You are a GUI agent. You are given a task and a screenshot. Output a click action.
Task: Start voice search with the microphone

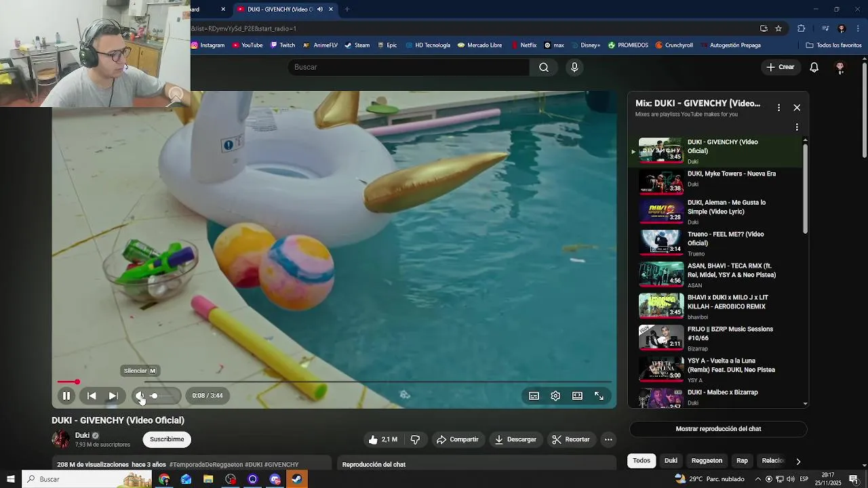click(x=574, y=67)
